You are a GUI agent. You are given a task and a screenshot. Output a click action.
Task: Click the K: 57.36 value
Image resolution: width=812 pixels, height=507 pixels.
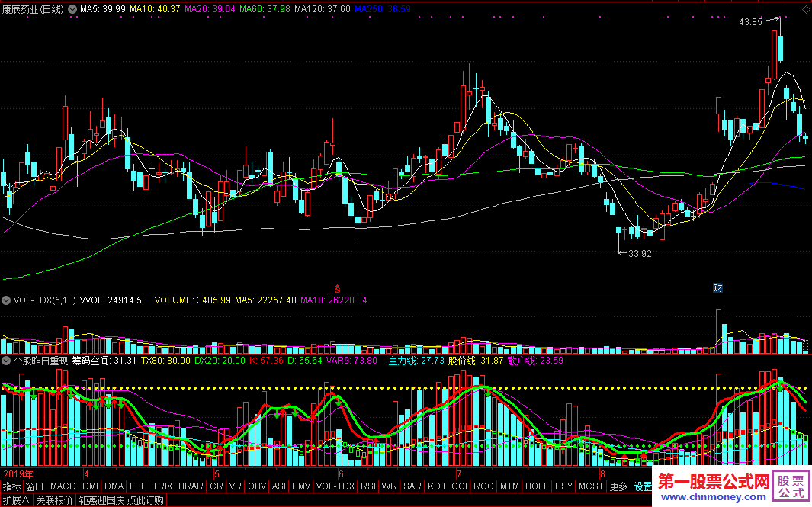tap(266, 361)
